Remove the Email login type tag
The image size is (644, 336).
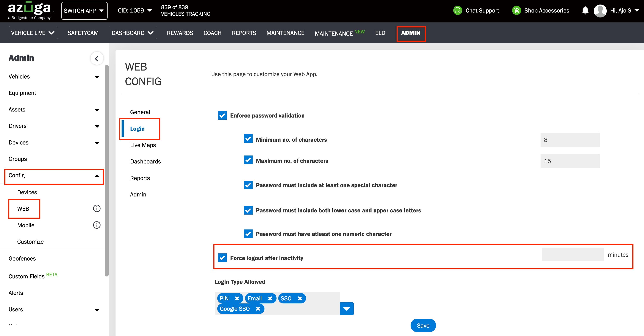270,298
